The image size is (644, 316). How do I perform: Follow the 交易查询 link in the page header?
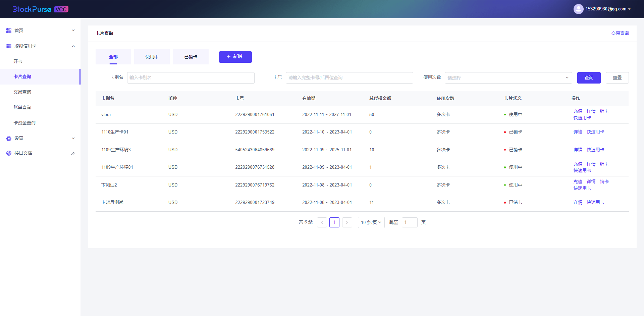(620, 33)
